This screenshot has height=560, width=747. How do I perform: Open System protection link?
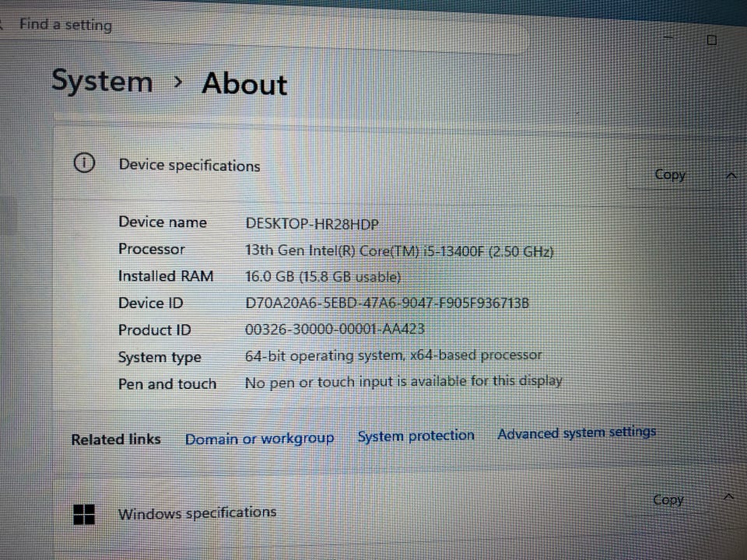(416, 436)
